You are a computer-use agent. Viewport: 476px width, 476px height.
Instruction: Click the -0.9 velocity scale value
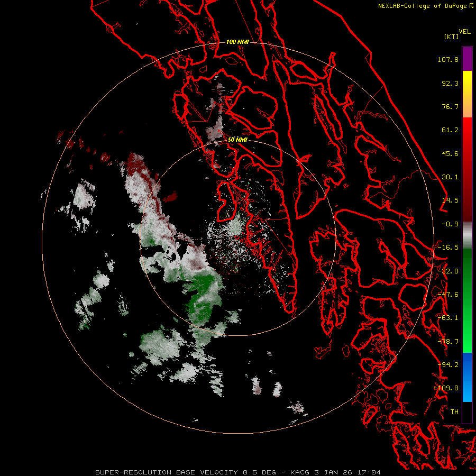coord(450,224)
